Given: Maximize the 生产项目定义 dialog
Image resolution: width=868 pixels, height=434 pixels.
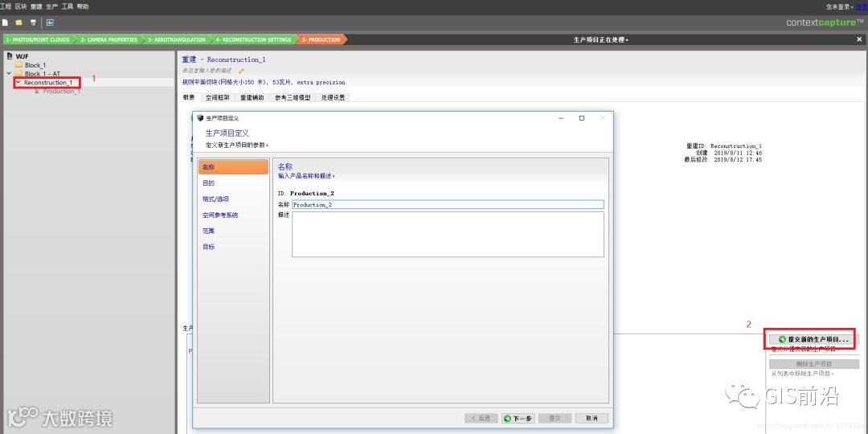Looking at the screenshot, I should pos(582,118).
